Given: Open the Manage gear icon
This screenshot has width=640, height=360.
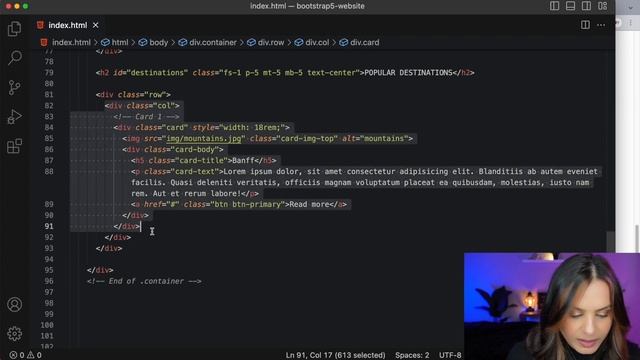Looking at the screenshot, I should pos(15,333).
